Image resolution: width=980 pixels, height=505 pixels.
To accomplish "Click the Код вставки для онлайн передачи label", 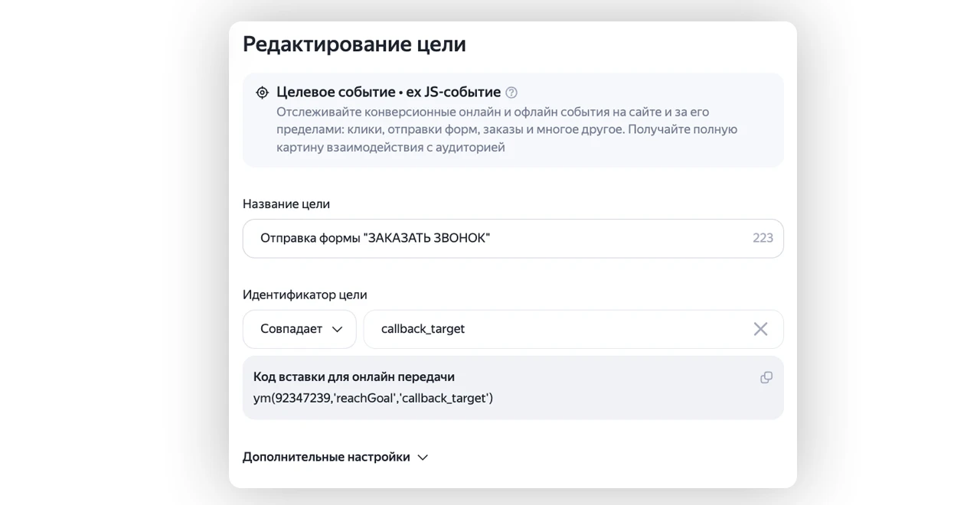I will tap(354, 376).
